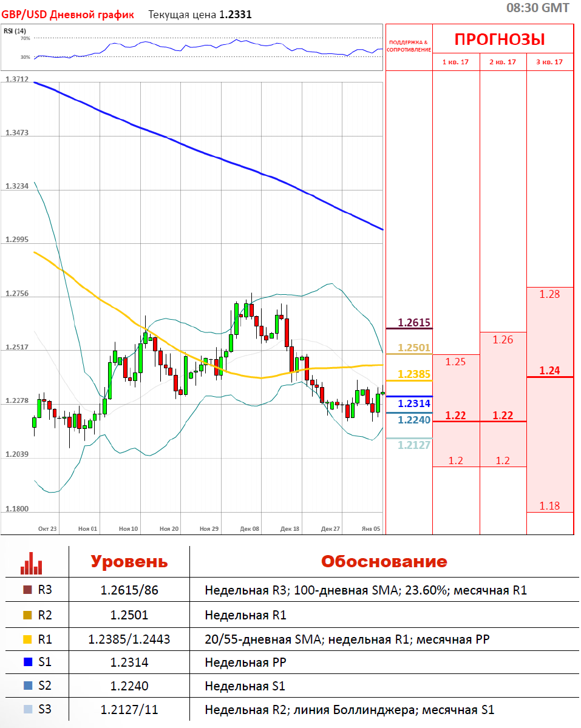Image resolution: width=581 pixels, height=728 pixels.
Task: Select the gold R2 legend square
Action: point(27,615)
